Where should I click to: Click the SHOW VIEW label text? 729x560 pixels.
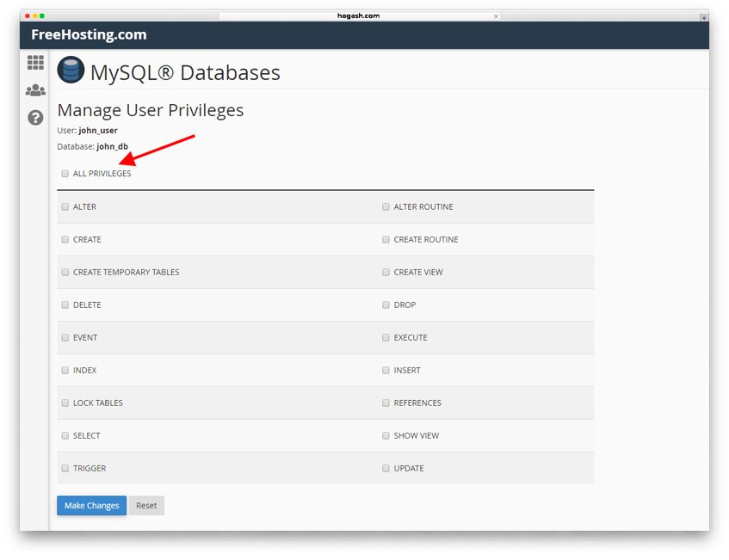[x=417, y=435]
